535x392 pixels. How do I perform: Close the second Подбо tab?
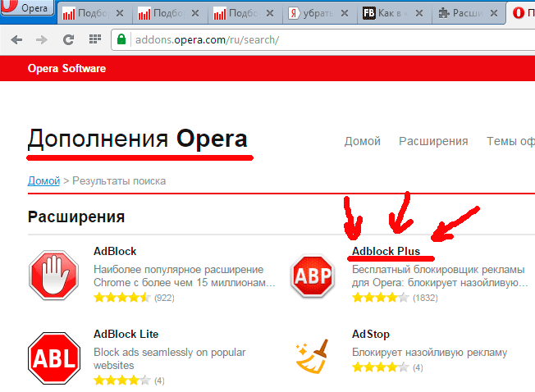point(195,13)
